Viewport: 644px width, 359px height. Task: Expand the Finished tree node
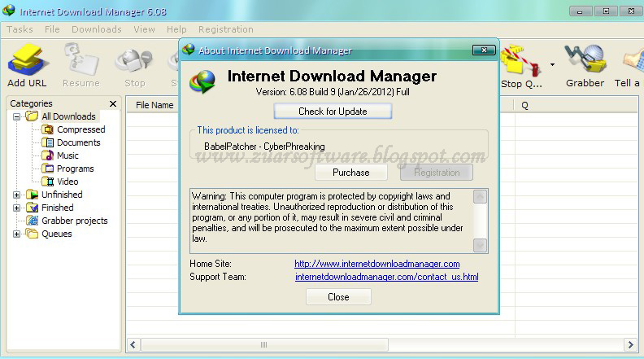pos(16,208)
